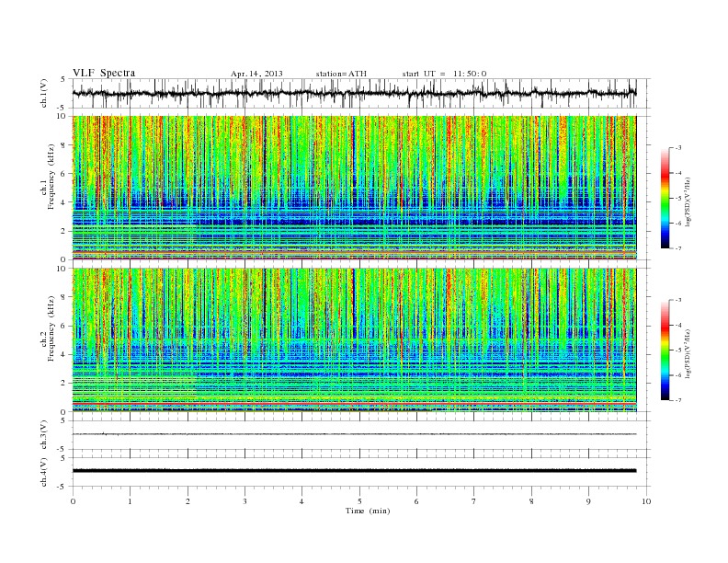Click the '-3' value atop ch.1 color bar
Image resolution: width=728 pixels, height=563 pixels.
point(678,148)
